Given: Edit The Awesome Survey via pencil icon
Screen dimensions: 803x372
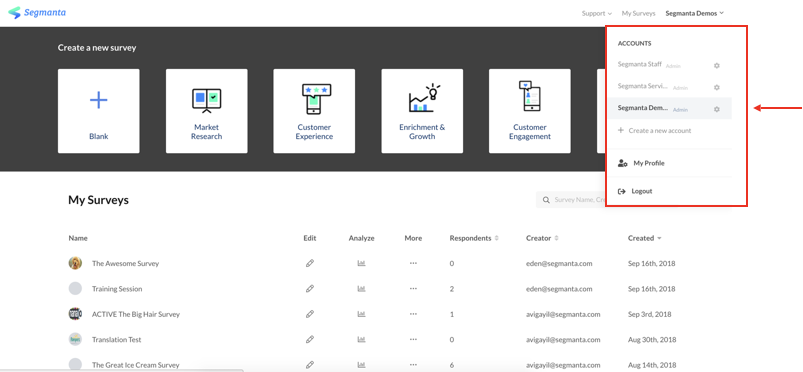Looking at the screenshot, I should point(309,263).
